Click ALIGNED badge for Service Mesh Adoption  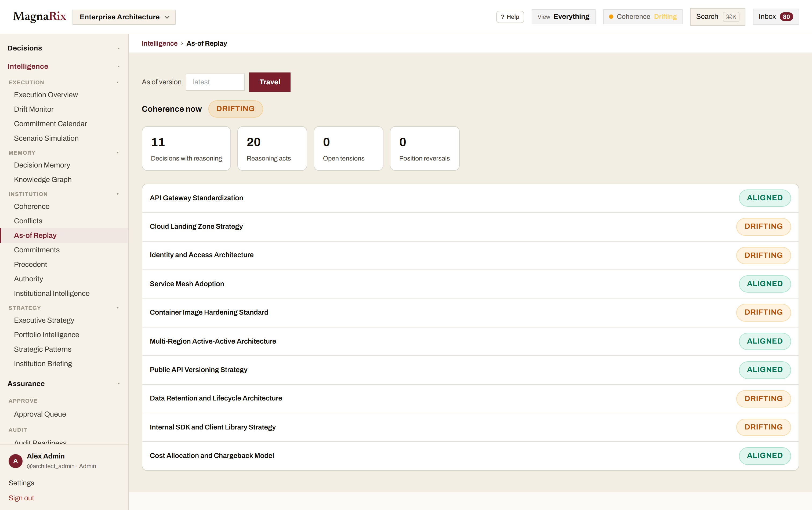tap(764, 284)
